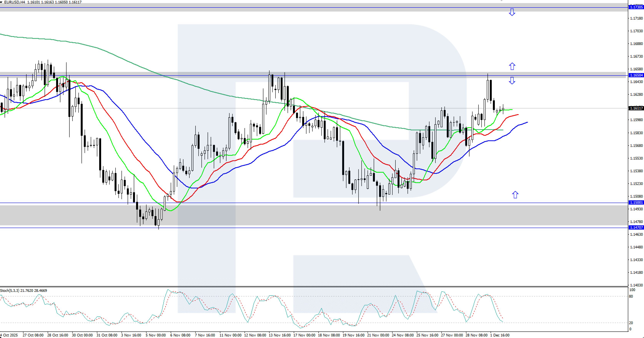Click the stochastic 20 level scale value
644x338 pixels.
tap(631, 323)
